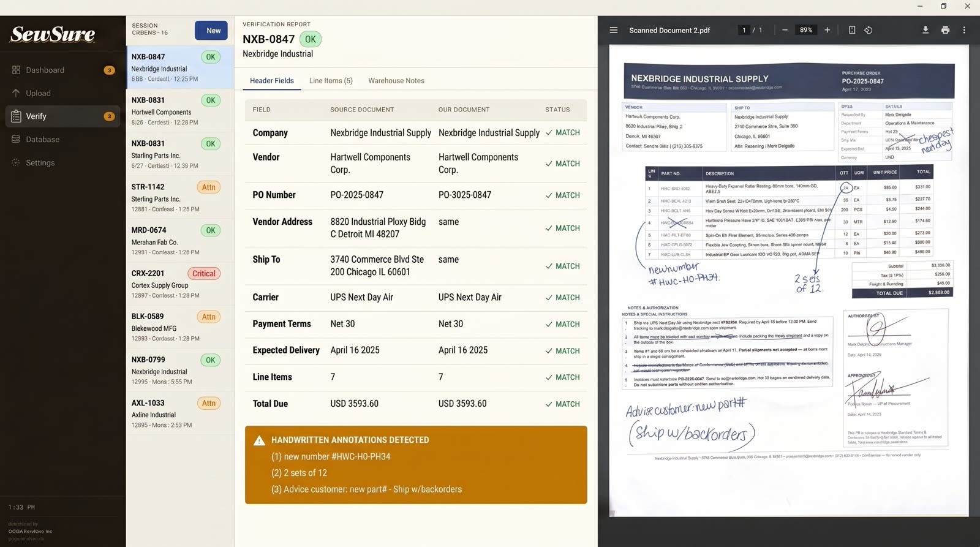Click the OK badge next to report title

click(x=311, y=39)
